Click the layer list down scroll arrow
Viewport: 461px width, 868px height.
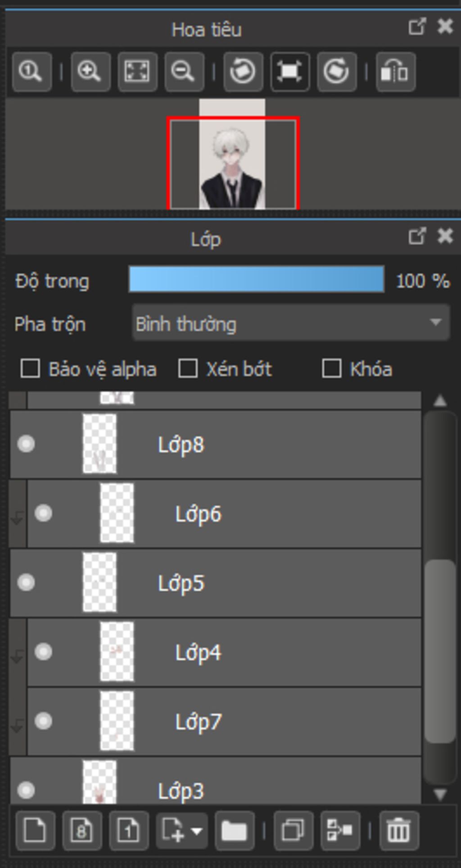(440, 795)
